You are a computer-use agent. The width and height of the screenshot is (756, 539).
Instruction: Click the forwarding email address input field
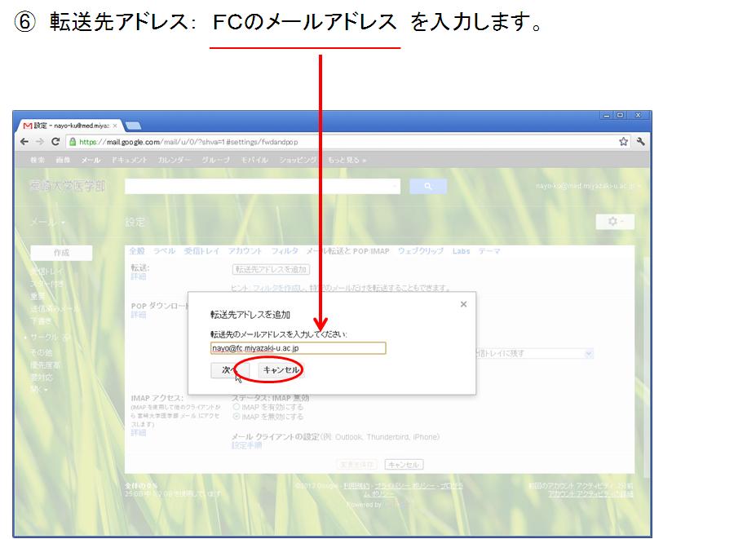click(x=298, y=348)
